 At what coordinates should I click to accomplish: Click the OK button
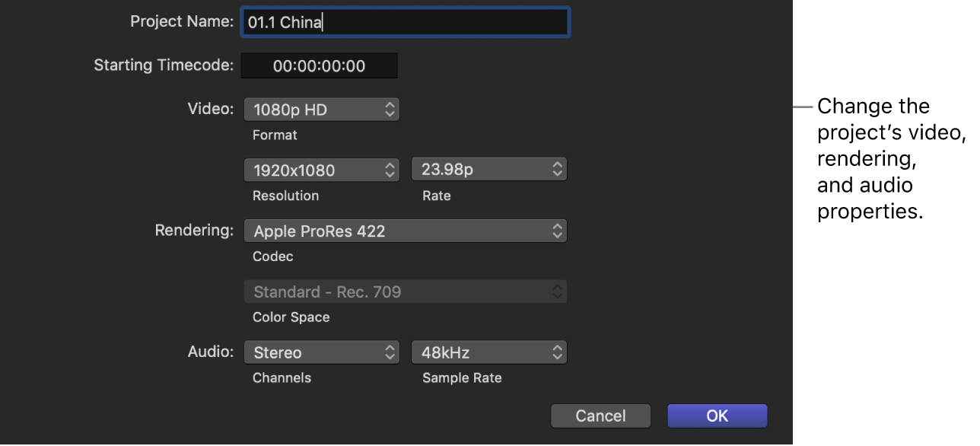click(716, 416)
